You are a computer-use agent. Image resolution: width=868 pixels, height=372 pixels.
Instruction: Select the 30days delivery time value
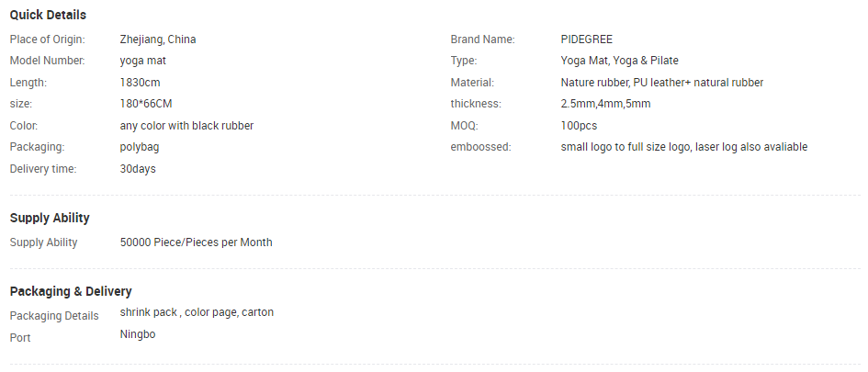[x=138, y=169]
